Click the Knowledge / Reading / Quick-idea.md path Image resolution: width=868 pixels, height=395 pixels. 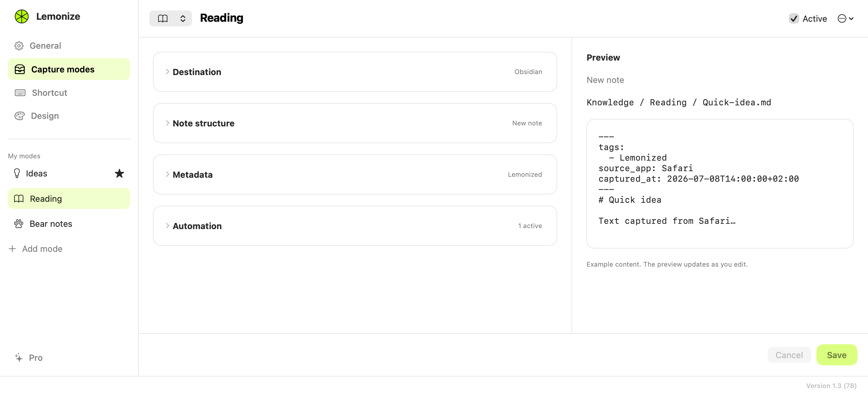coord(679,103)
